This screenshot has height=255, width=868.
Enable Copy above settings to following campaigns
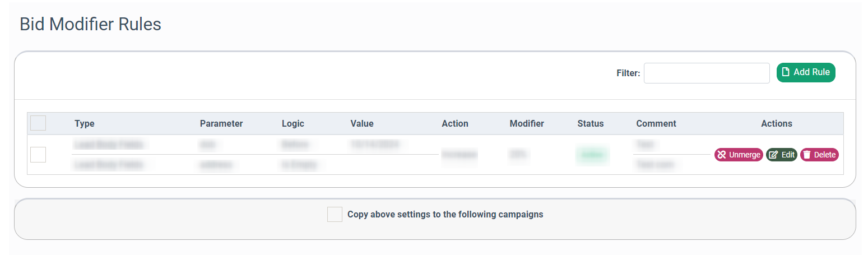pyautogui.click(x=335, y=214)
